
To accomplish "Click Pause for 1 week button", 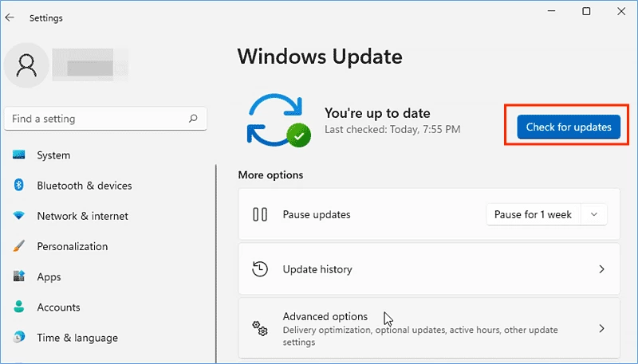I will point(534,214).
